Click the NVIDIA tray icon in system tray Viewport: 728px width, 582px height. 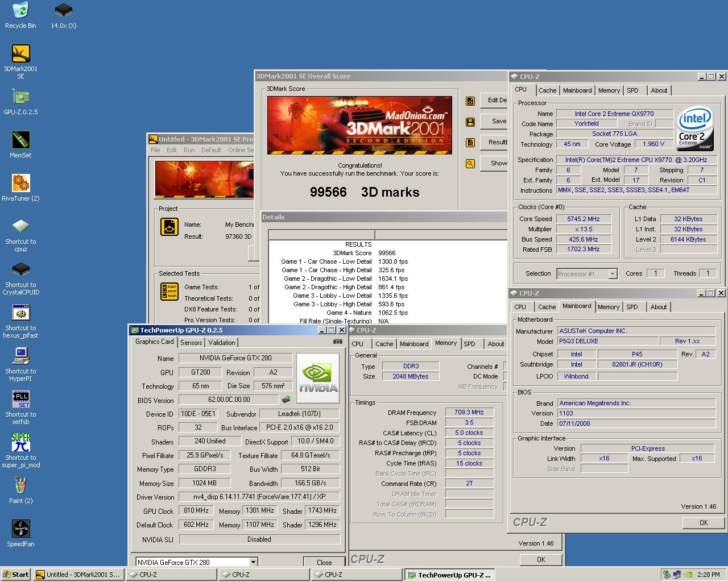[688, 575]
